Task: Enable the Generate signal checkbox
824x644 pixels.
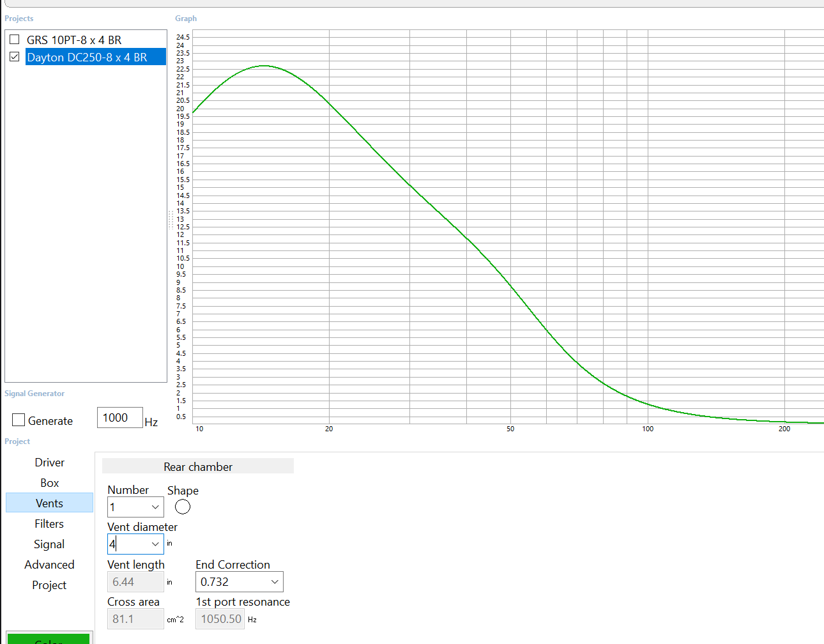Action: pos(19,420)
